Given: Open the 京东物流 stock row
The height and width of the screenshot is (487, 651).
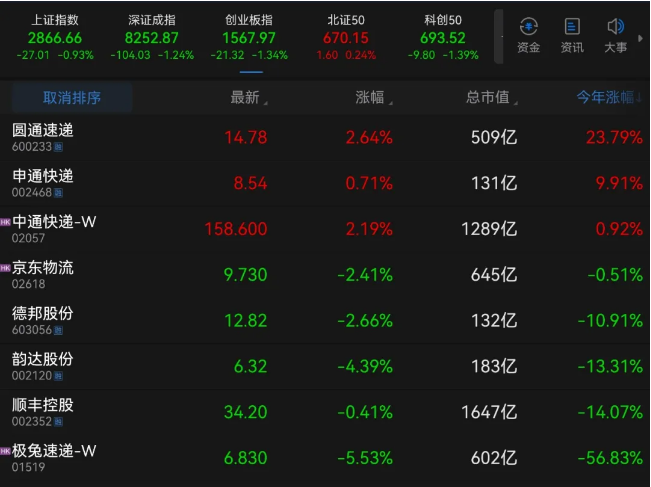Looking at the screenshot, I should coord(326,274).
